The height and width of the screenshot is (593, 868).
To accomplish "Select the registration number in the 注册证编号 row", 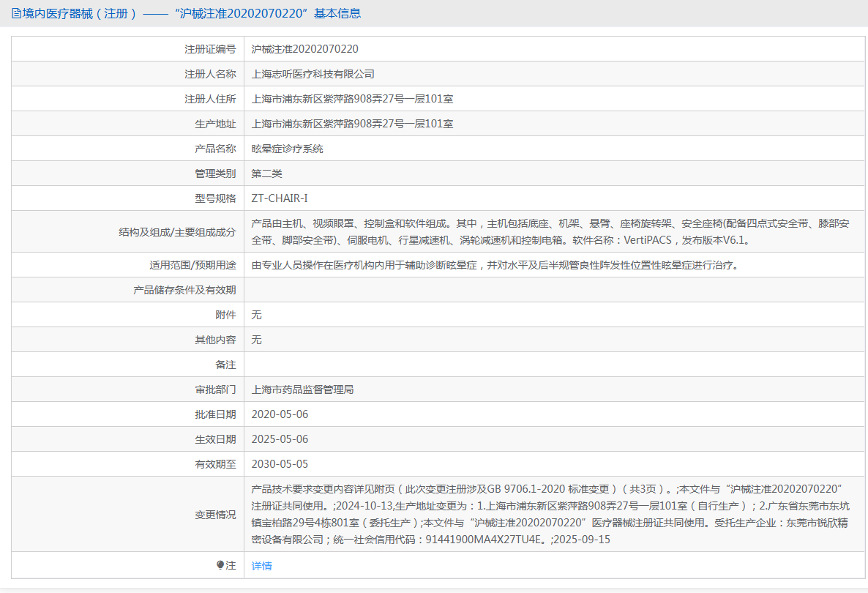I will pyautogui.click(x=304, y=49).
